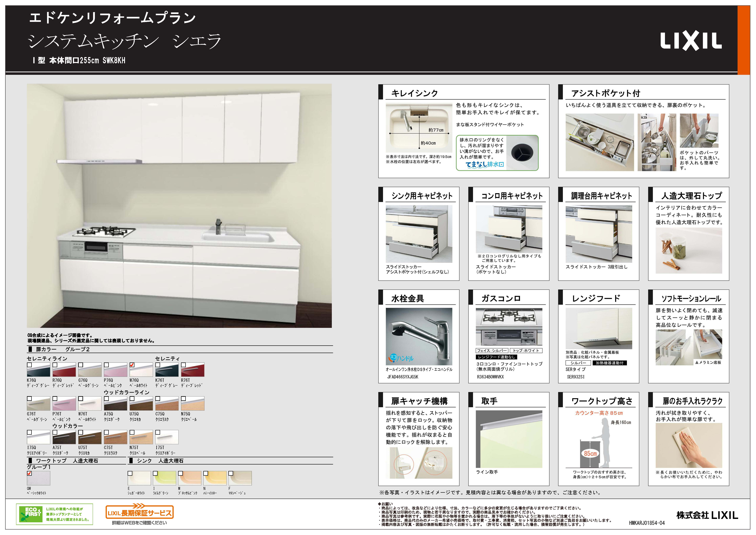Select the P76T ペールピンク door swatch

(x=64, y=403)
